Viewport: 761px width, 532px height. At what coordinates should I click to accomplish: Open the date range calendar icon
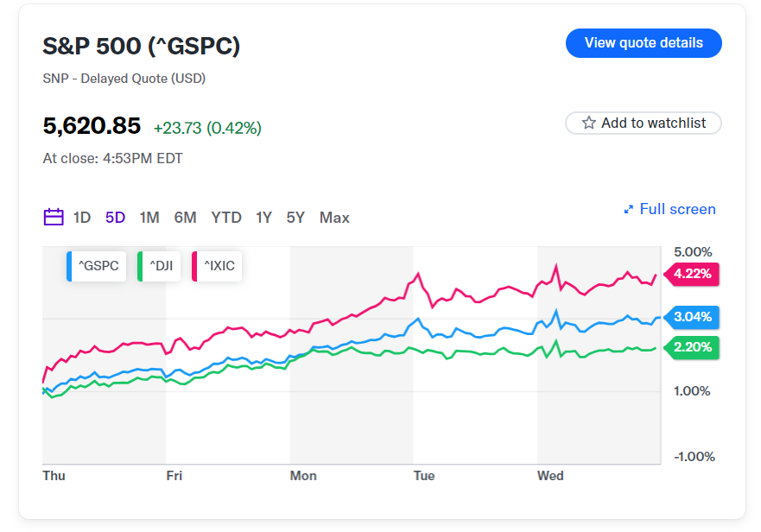pyautogui.click(x=54, y=218)
